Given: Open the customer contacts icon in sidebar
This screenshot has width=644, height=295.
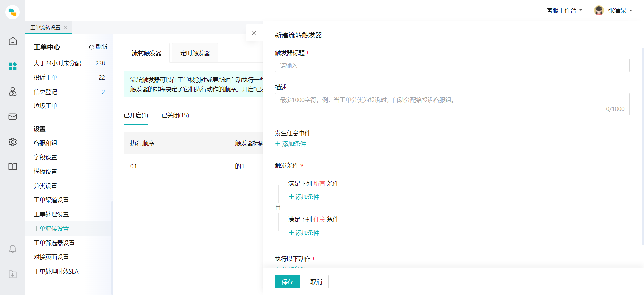Looking at the screenshot, I should (13, 91).
